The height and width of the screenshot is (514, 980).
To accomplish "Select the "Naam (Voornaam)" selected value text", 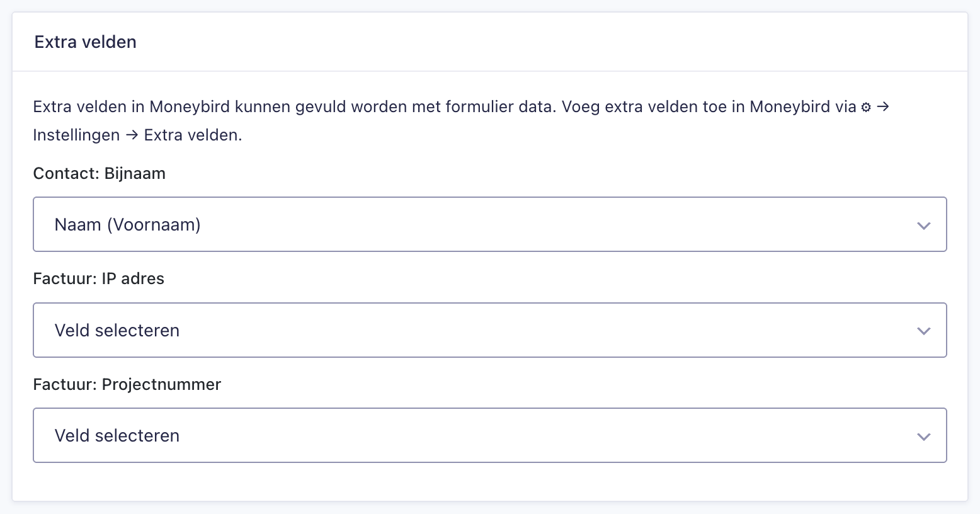I will 128,224.
